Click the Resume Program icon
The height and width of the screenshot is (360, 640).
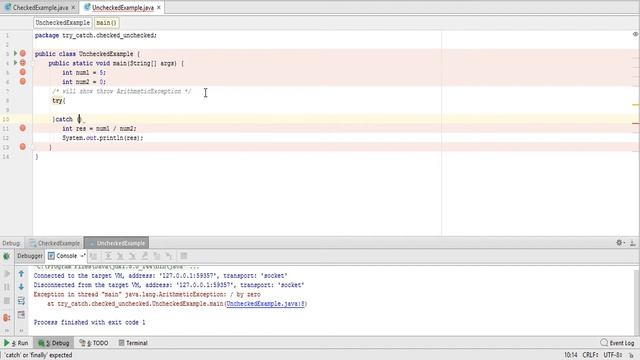7,273
